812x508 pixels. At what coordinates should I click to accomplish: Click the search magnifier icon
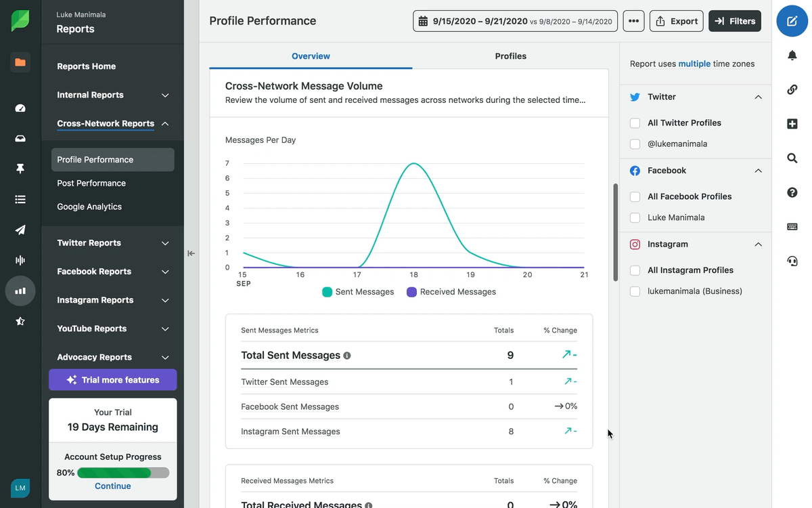click(x=792, y=158)
